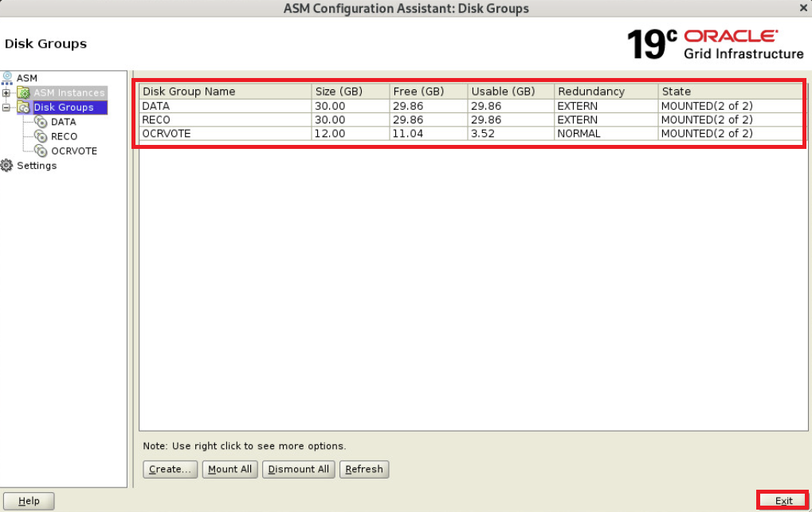Click the ASM root node icon
812x512 pixels.
pos(6,78)
